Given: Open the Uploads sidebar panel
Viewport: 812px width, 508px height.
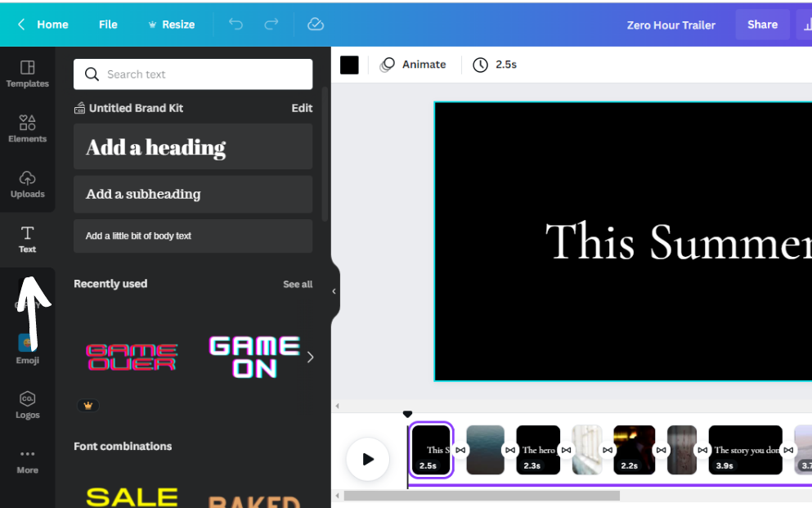Looking at the screenshot, I should [27, 184].
